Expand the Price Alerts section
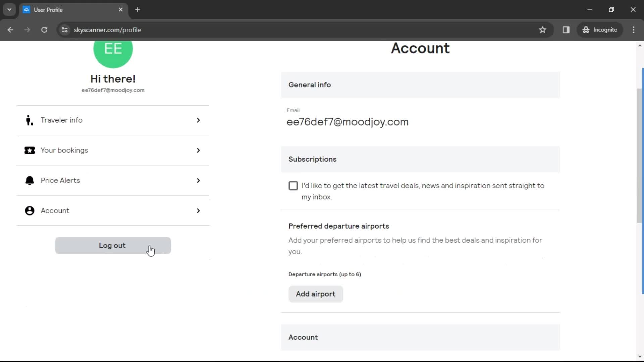The image size is (644, 362). point(113,180)
